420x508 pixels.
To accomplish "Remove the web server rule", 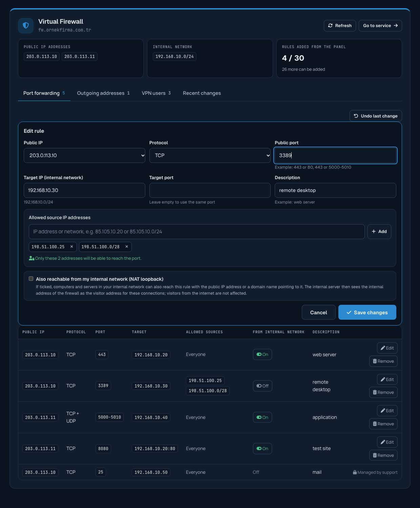I will point(383,361).
